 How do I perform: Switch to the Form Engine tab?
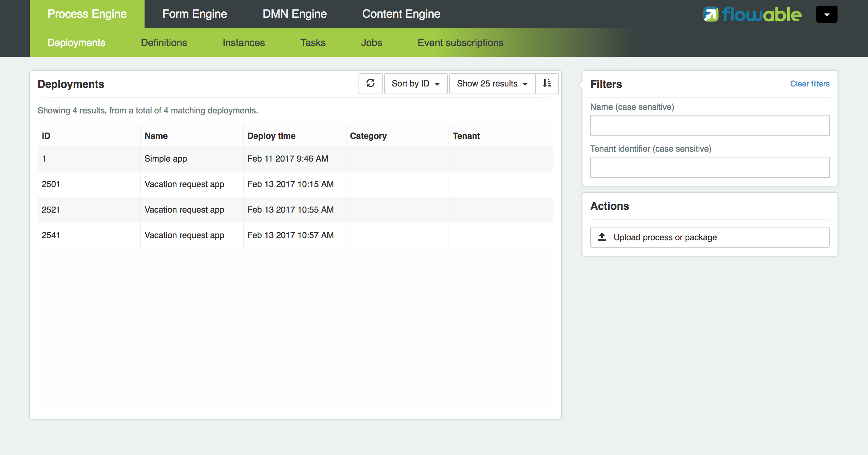195,14
